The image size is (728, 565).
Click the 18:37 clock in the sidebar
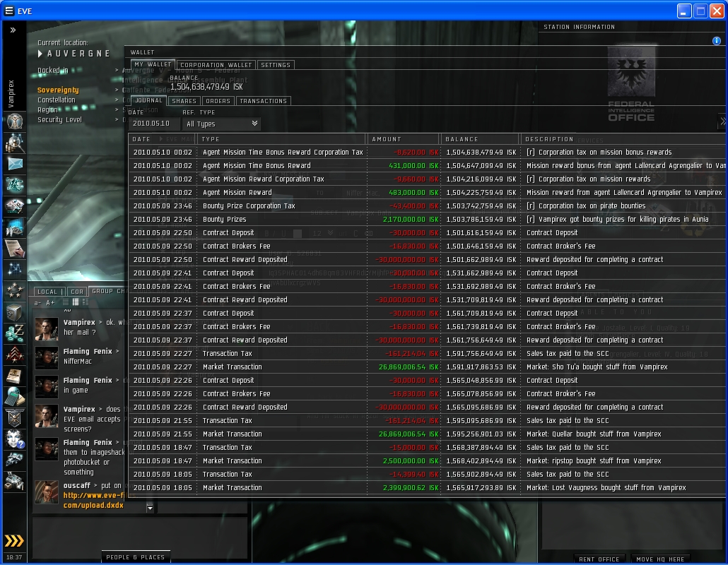point(14,557)
